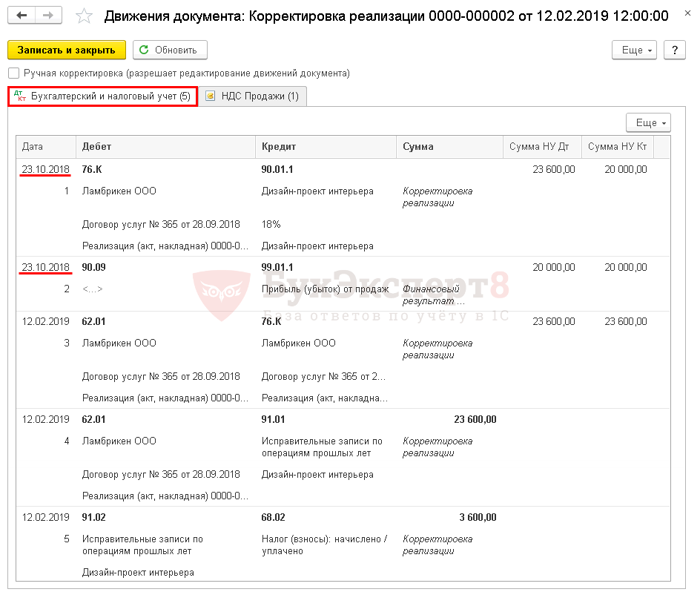Screen dimensions: 700x592
Task: Click the forward navigation arrow
Action: click(48, 16)
